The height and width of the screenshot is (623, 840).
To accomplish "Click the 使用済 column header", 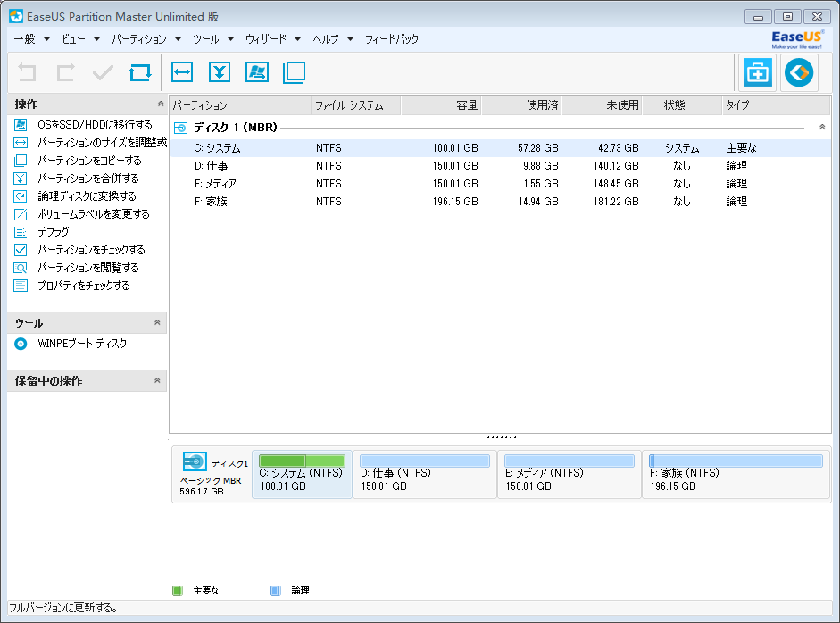I will pyautogui.click(x=522, y=105).
